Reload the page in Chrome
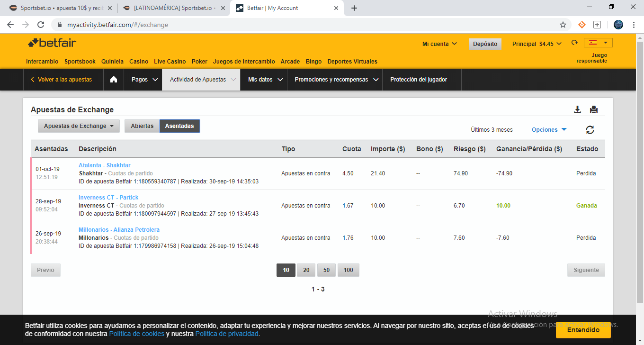 tap(41, 25)
